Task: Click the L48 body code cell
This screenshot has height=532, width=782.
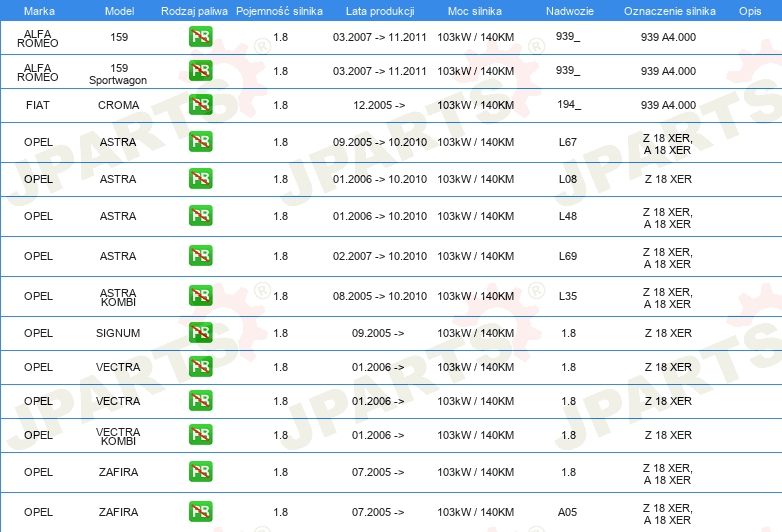Action: click(568, 216)
